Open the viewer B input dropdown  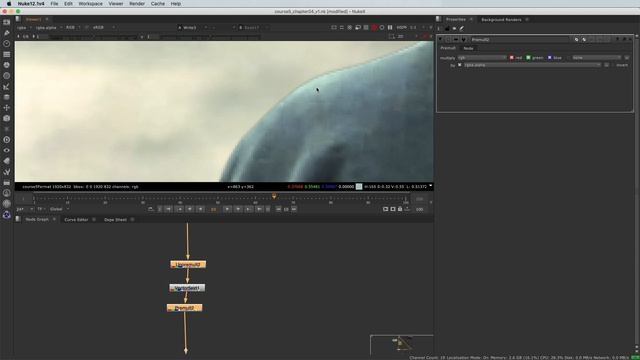[253, 27]
